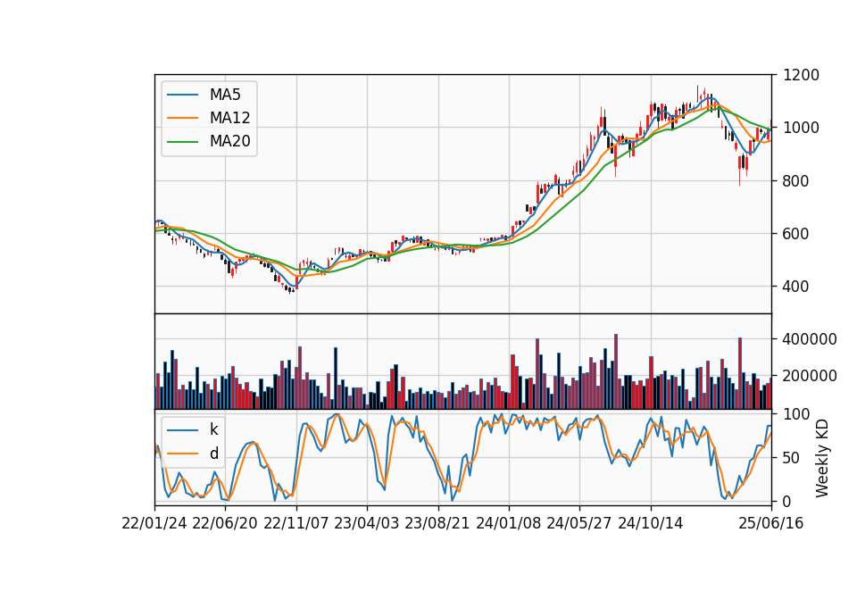This screenshot has width=857, height=616.
Task: Click the Weekly KD axis title
Action: [822, 458]
